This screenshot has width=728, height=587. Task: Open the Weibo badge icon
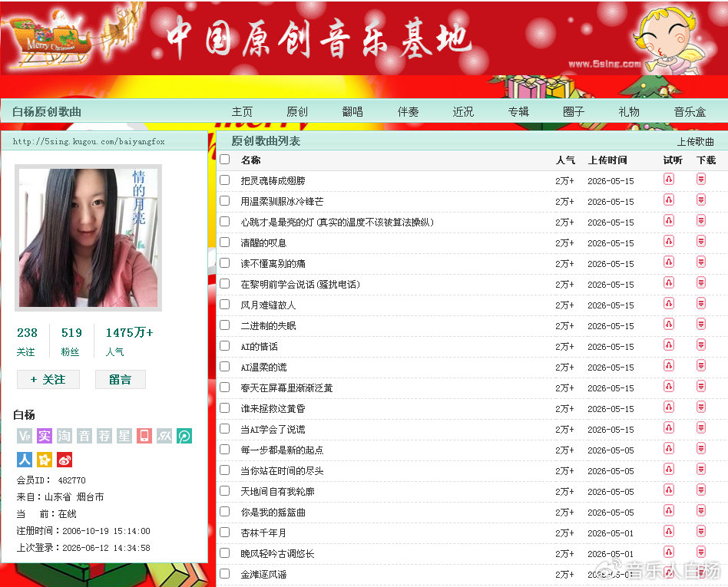[x=65, y=460]
